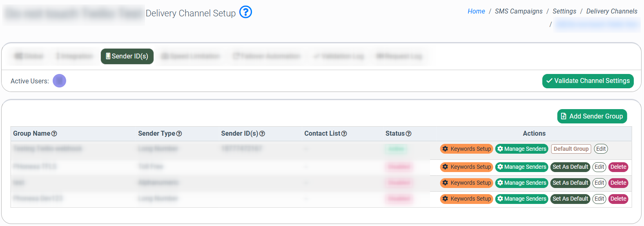Set the second group as default

pos(570,167)
